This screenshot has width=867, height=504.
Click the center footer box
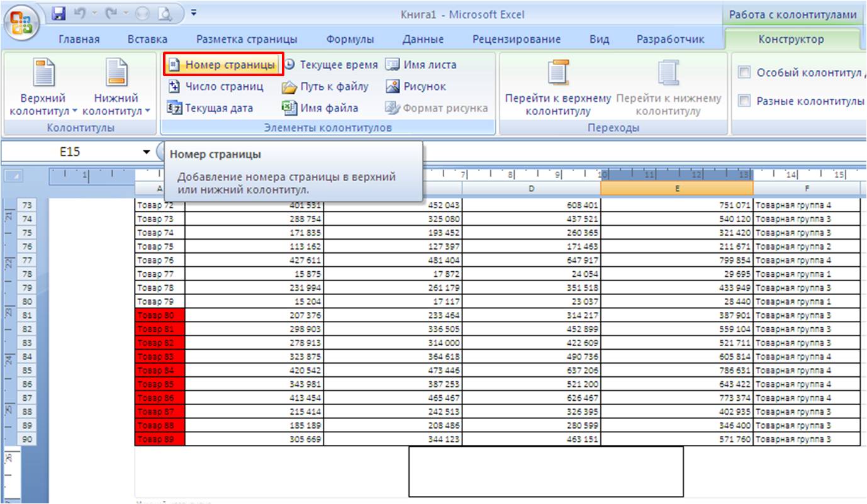pos(545,472)
